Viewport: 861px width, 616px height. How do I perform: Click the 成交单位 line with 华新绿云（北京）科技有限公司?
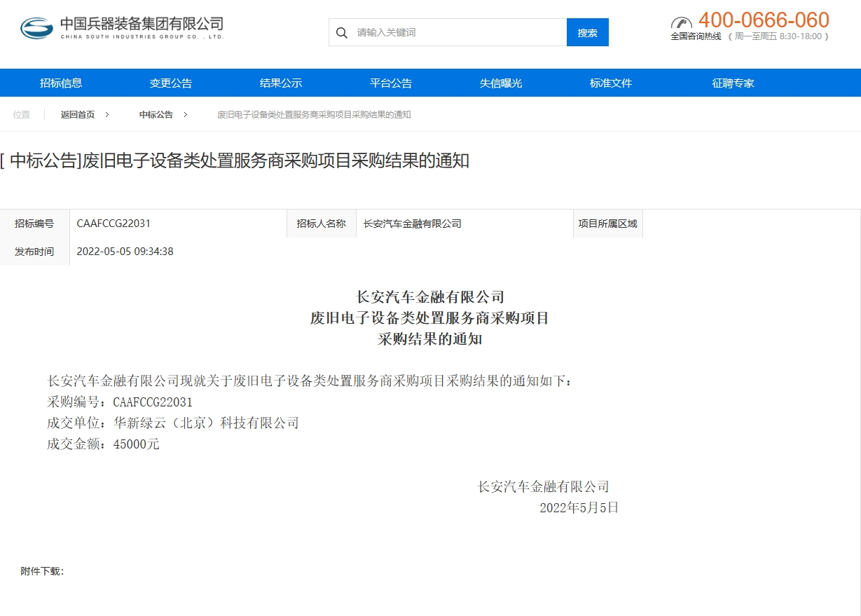tap(173, 423)
